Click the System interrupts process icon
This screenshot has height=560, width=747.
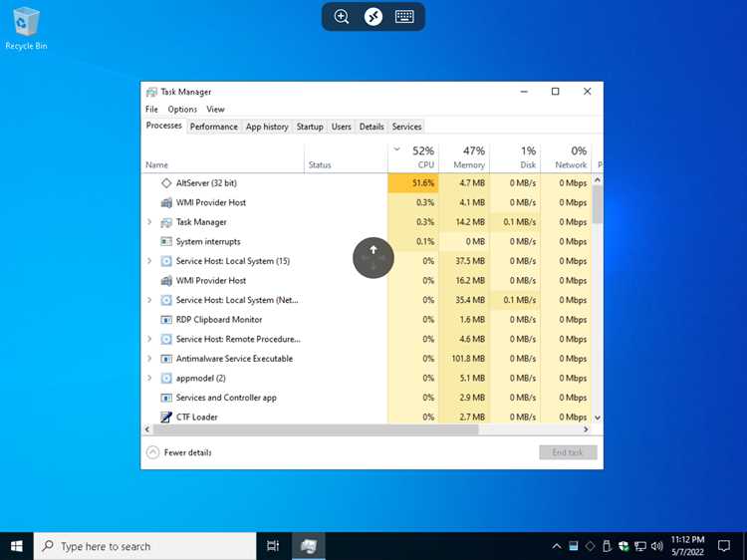point(165,241)
